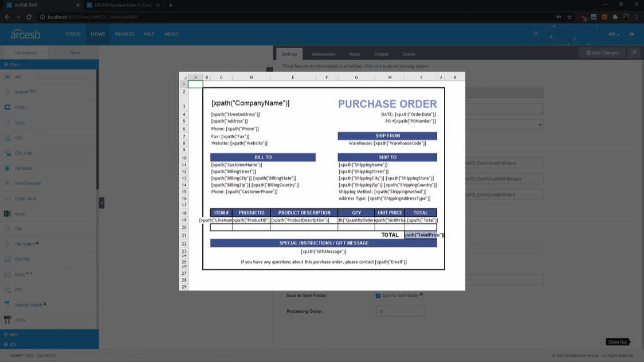The height and width of the screenshot is (362, 644).
Task: Choose the Form connector
Action: pyautogui.click(x=19, y=275)
